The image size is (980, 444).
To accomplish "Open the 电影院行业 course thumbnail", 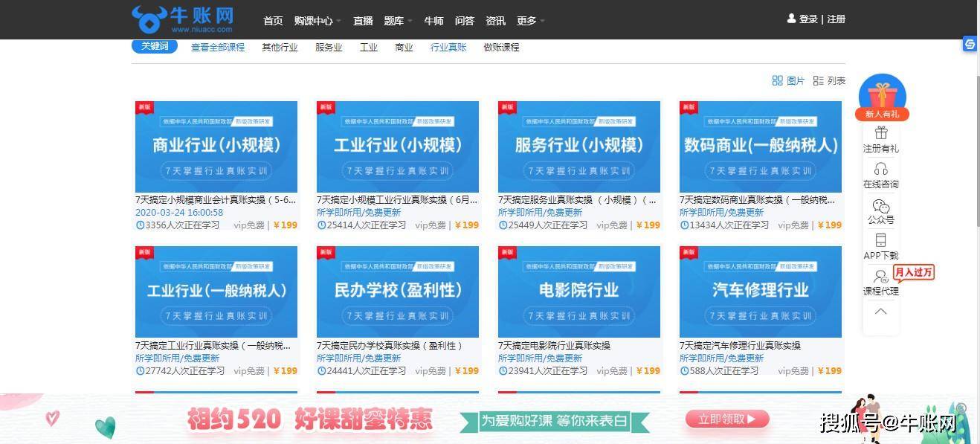I will point(578,292).
